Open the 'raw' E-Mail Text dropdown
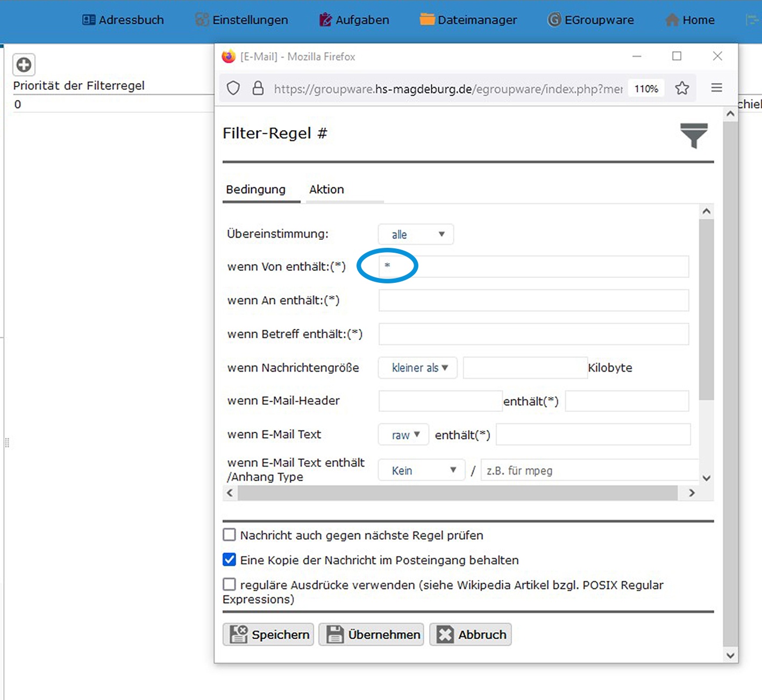Viewport: 762px width, 700px height. click(403, 435)
